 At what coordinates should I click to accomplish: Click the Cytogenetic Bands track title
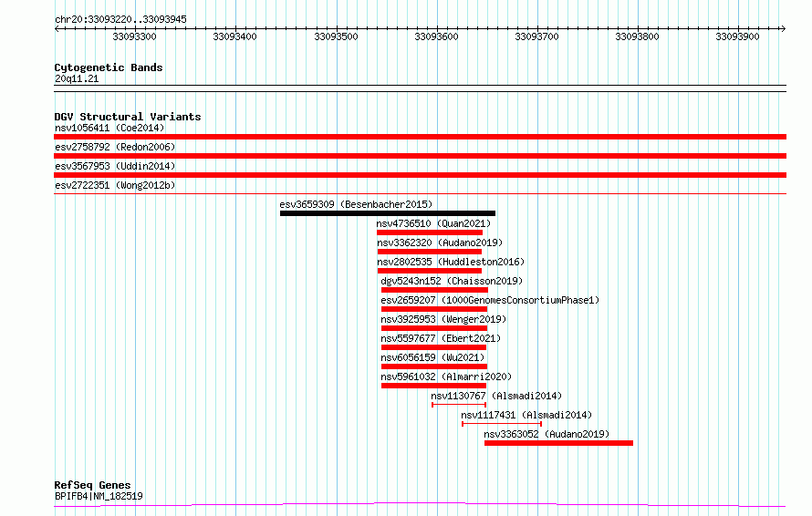pos(109,67)
